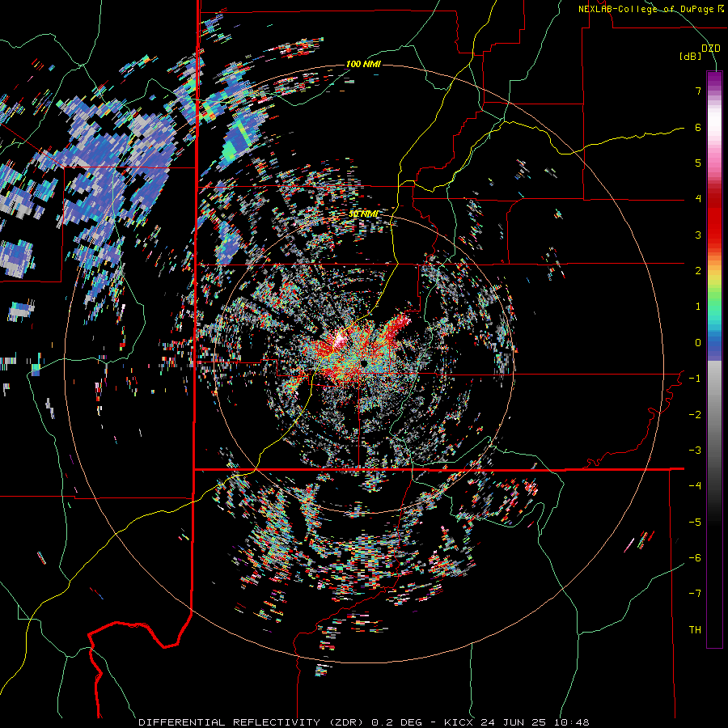Click the [dB] units label
The width and height of the screenshot is (728, 728).
(691, 56)
